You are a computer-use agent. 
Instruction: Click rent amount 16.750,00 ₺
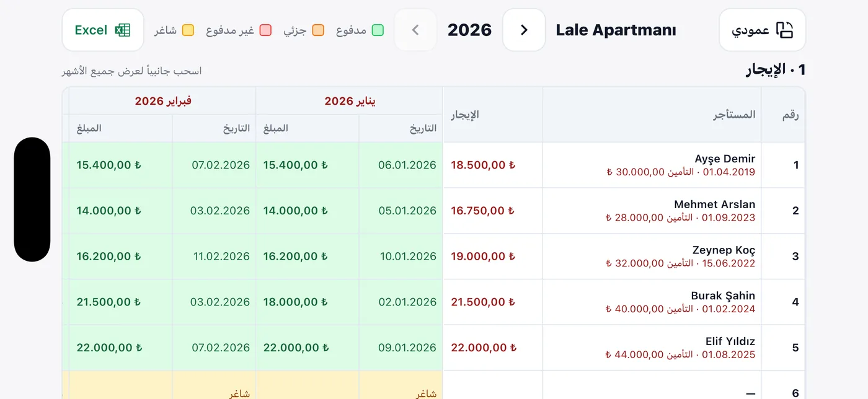click(x=483, y=211)
